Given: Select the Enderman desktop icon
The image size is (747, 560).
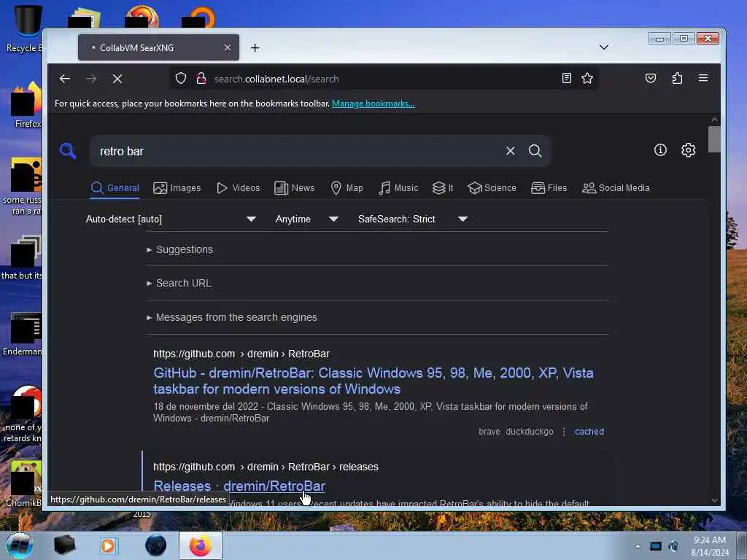Looking at the screenshot, I should point(23,334).
